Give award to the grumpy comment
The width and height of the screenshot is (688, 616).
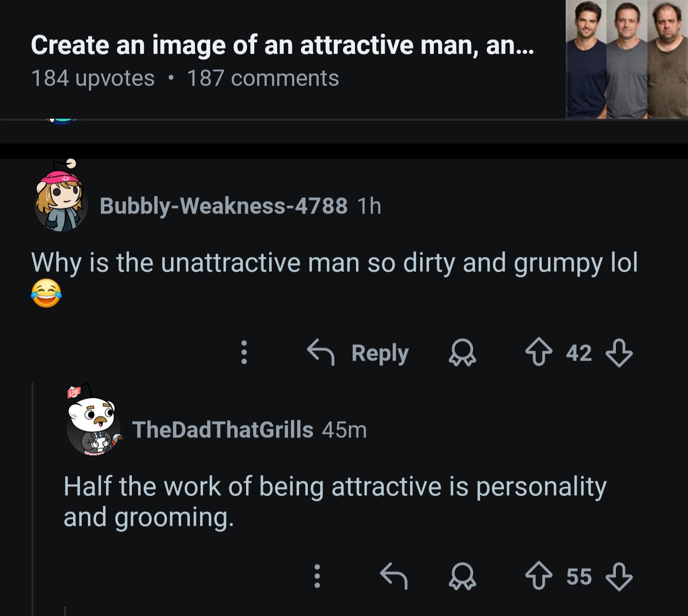(462, 353)
